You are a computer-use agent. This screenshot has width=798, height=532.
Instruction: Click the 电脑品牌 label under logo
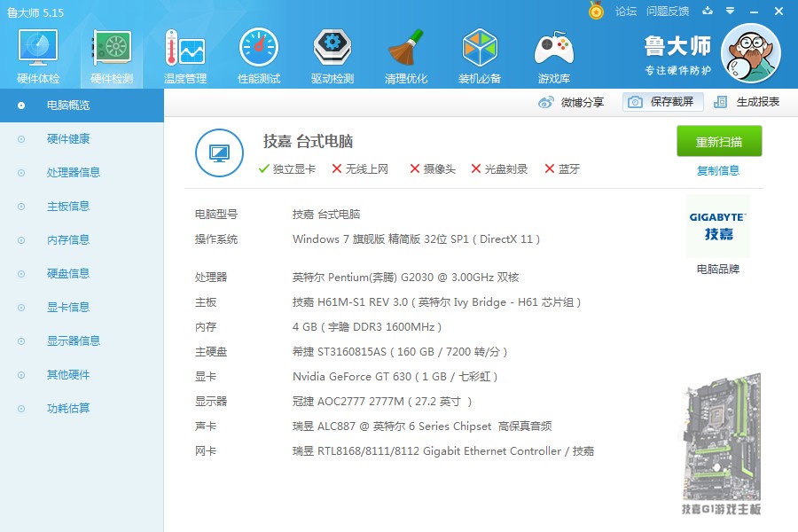point(718,270)
